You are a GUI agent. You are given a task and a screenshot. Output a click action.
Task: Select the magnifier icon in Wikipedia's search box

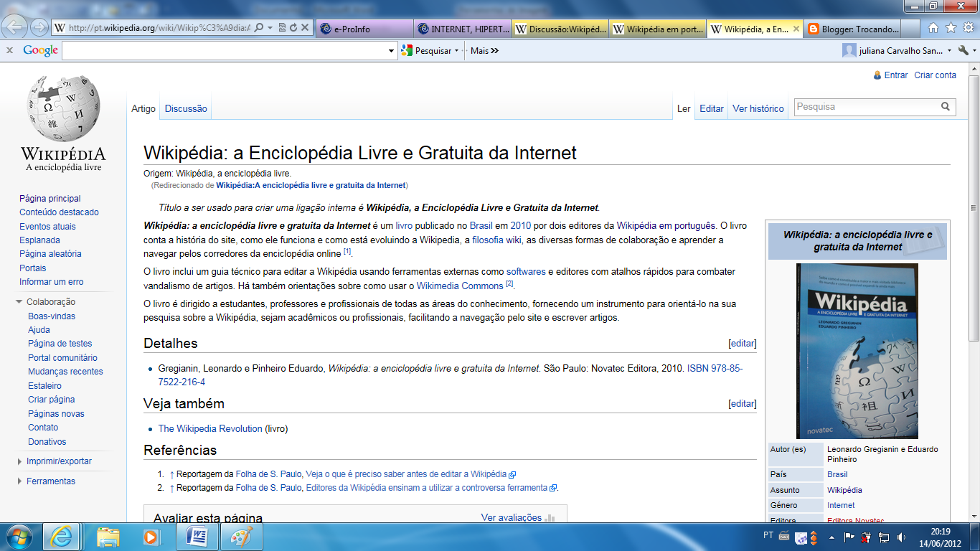(945, 106)
